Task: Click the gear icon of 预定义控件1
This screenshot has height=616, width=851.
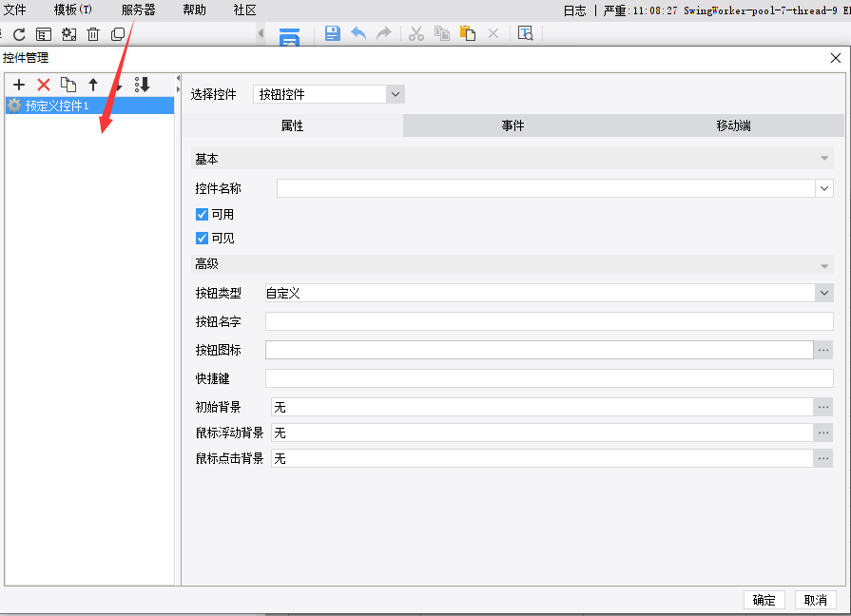Action: [x=14, y=106]
